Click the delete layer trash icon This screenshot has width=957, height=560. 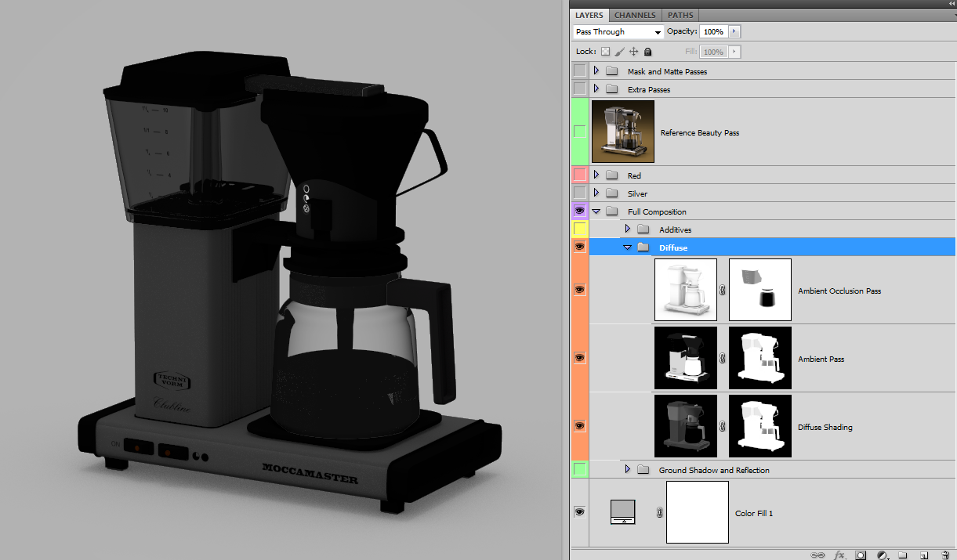pyautogui.click(x=945, y=555)
